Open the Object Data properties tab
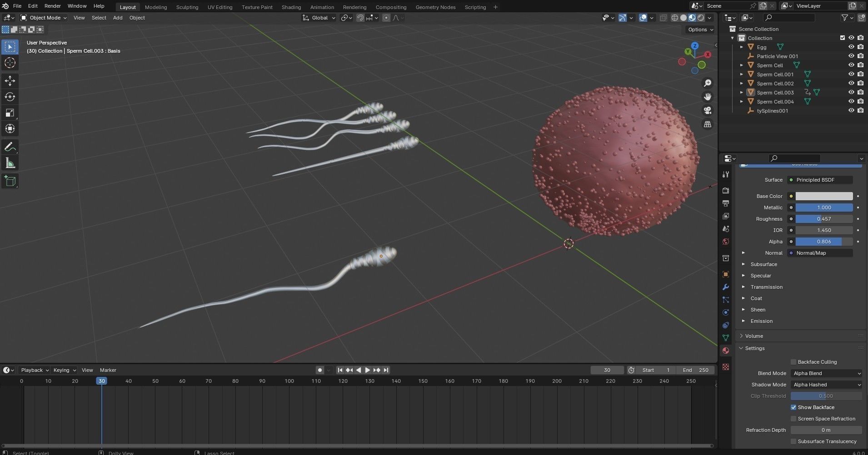Viewport: 868px width, 455px height. coord(726,338)
